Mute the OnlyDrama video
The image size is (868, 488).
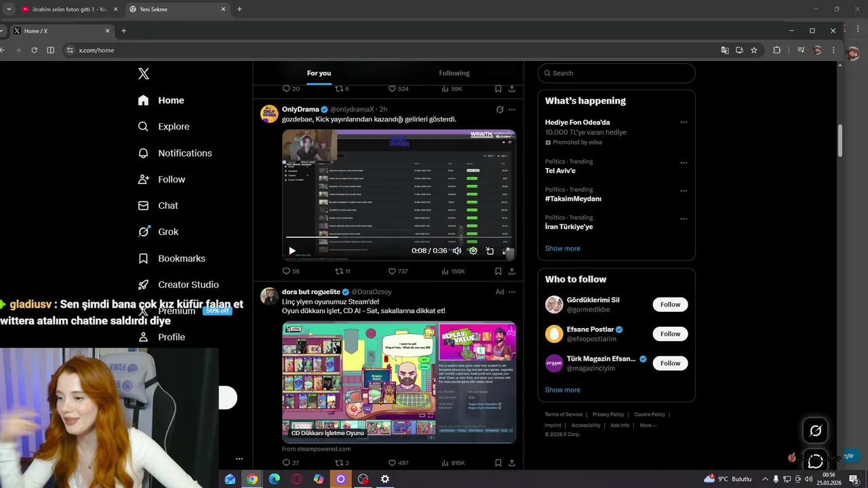[457, 251]
